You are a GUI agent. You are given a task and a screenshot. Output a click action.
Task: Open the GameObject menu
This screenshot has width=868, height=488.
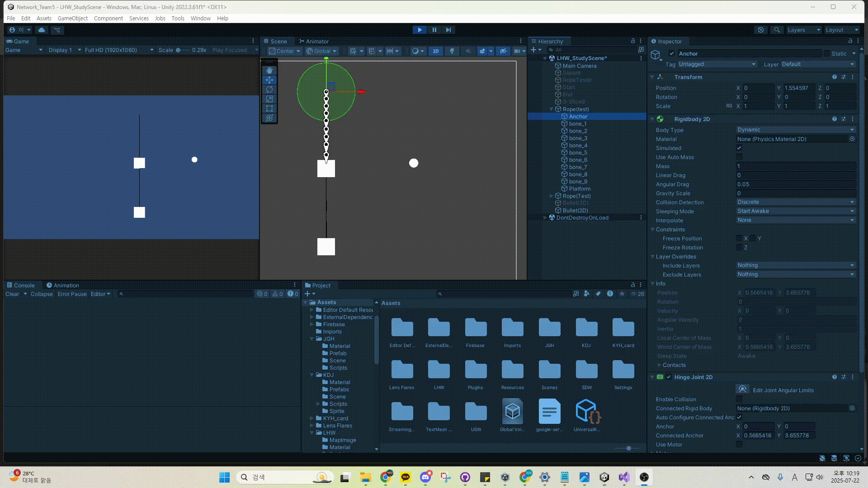coord(72,19)
